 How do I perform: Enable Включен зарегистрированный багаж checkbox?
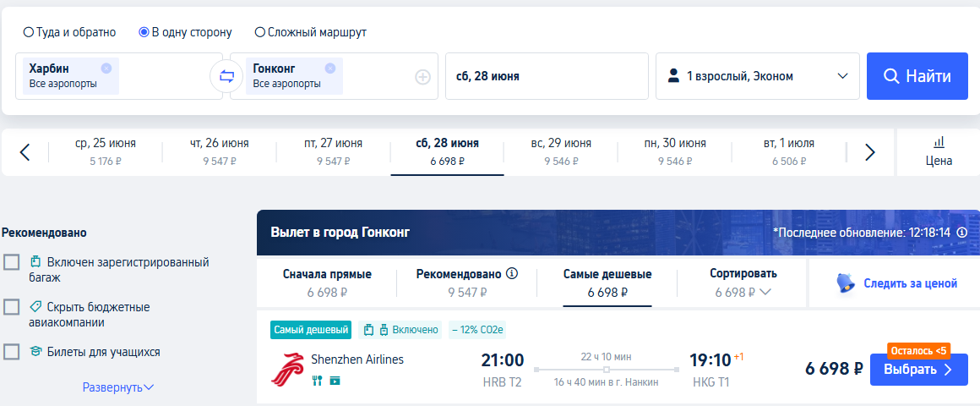(11, 262)
